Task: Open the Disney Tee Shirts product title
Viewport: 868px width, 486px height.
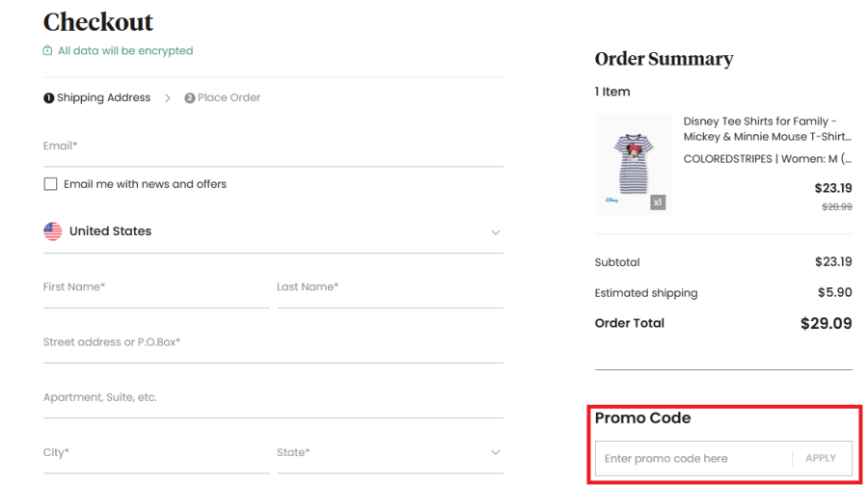Action: pyautogui.click(x=767, y=129)
